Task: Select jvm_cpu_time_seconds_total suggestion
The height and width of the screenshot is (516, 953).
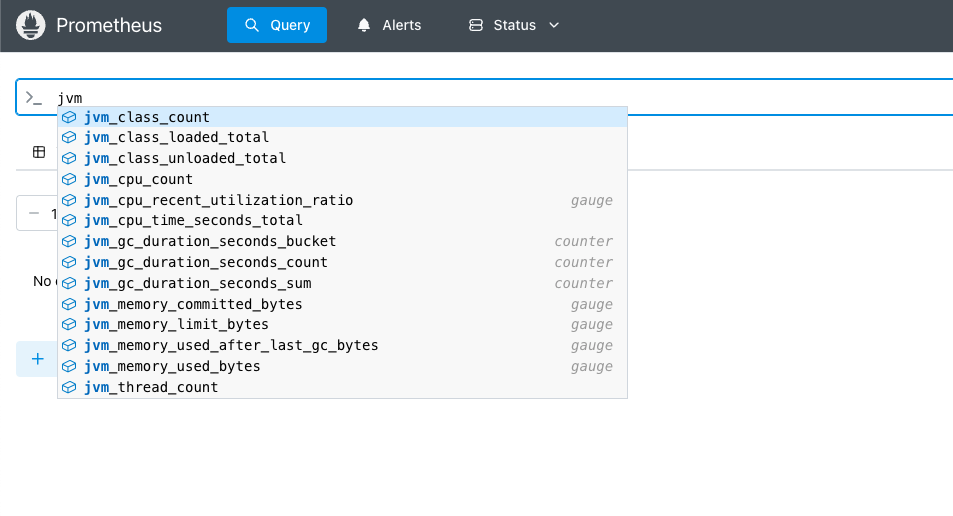Action: coord(342,220)
